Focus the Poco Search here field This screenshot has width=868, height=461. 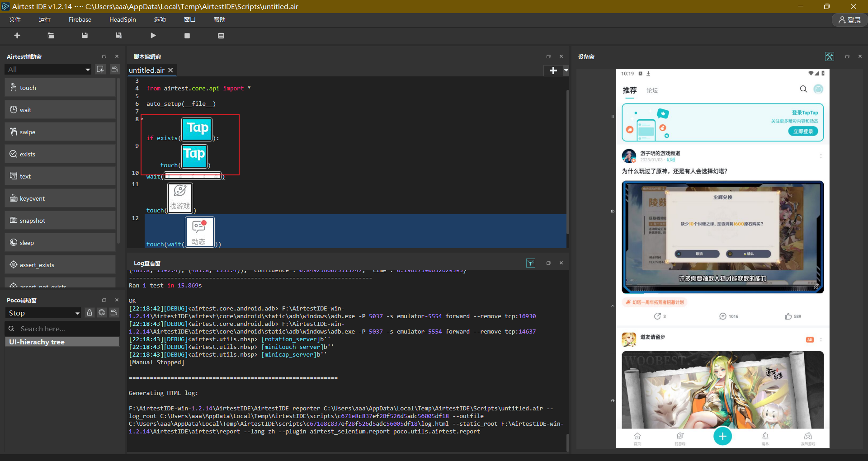coord(62,329)
